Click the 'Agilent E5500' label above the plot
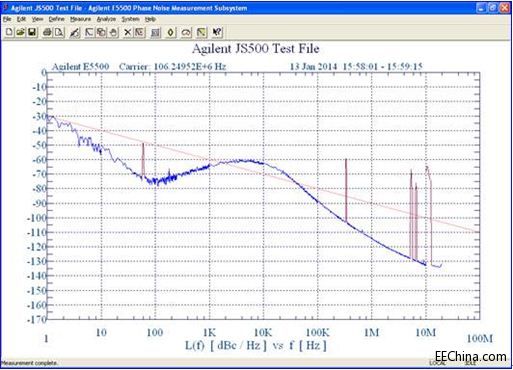 80,67
